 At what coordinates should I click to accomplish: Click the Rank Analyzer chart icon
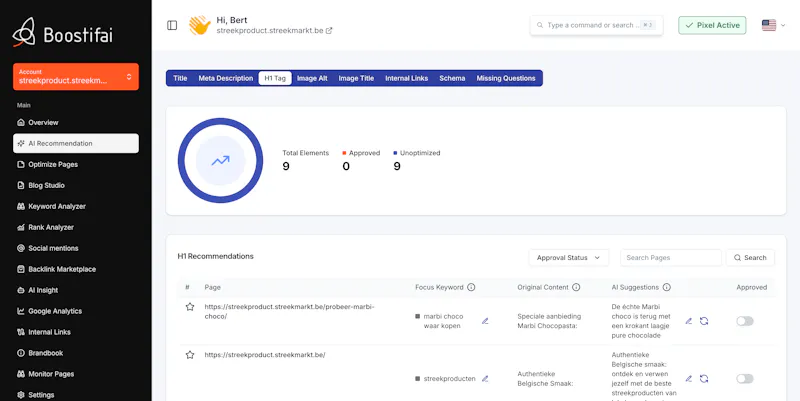pos(21,227)
